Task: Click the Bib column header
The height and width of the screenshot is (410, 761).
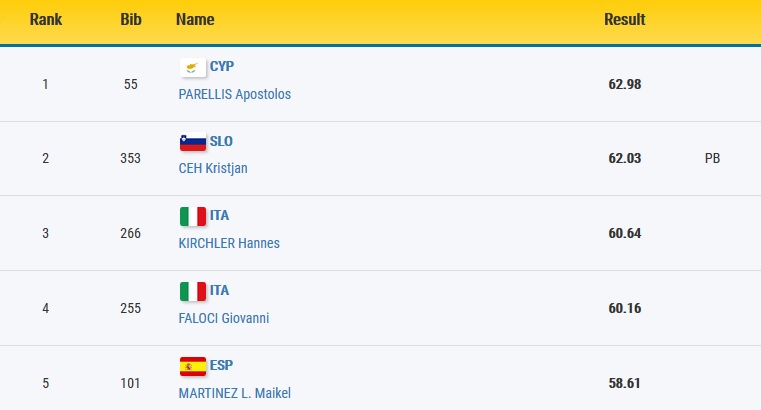Action: tap(131, 19)
